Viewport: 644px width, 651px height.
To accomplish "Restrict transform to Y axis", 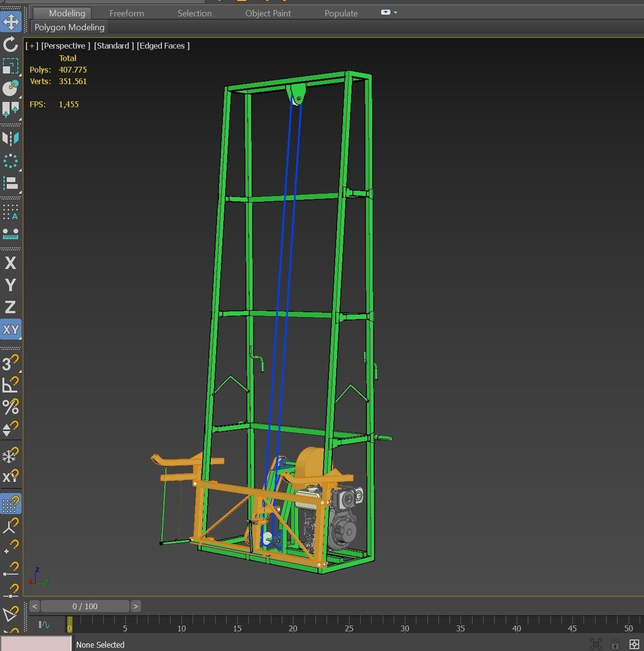I will coord(11,285).
